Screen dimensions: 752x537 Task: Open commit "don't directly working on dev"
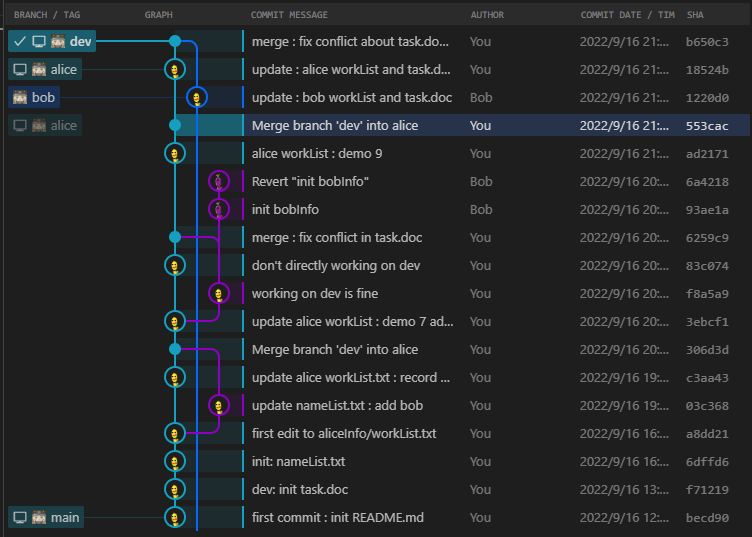336,266
